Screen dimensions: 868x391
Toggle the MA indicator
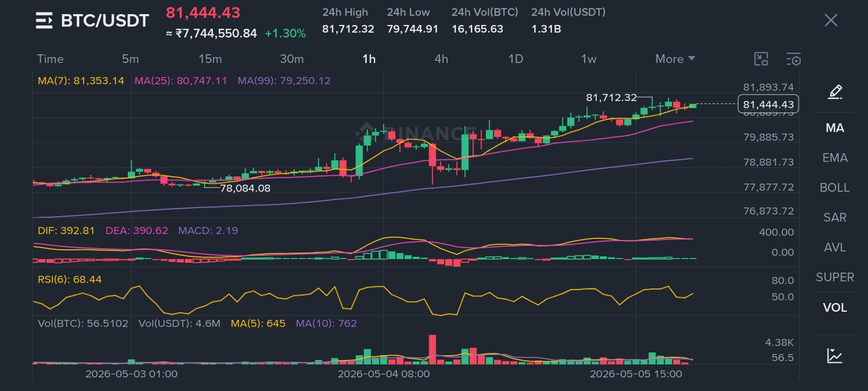coord(835,128)
